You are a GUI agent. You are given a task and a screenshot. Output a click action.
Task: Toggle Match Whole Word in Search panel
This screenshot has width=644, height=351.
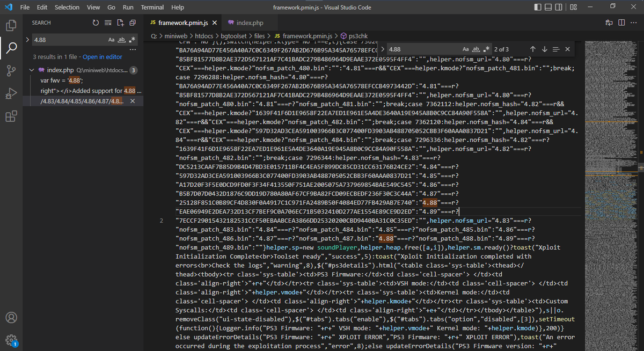tap(122, 40)
